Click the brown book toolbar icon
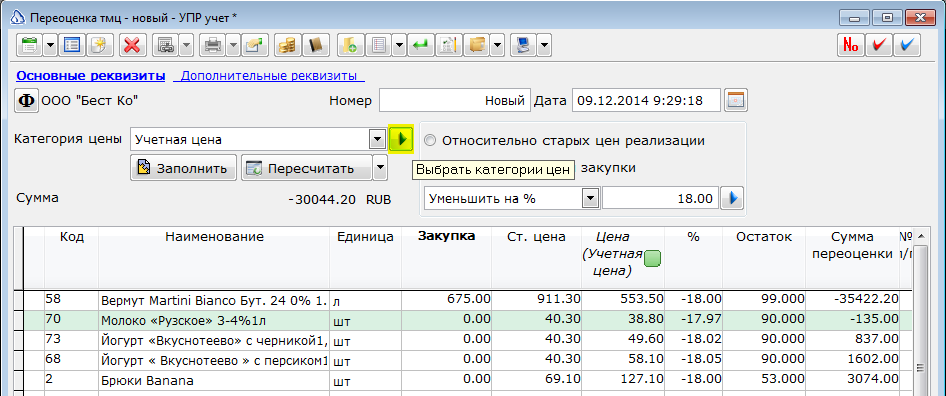 tap(316, 45)
